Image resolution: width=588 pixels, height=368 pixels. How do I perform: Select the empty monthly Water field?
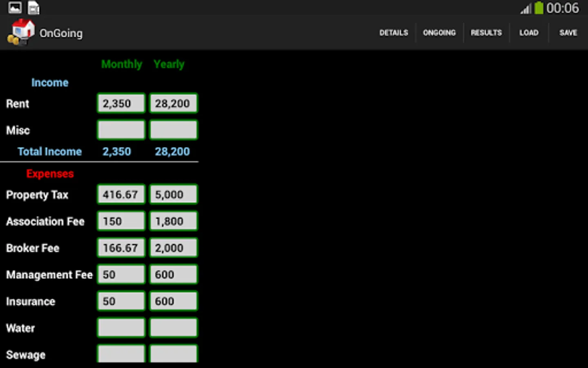coord(121,328)
